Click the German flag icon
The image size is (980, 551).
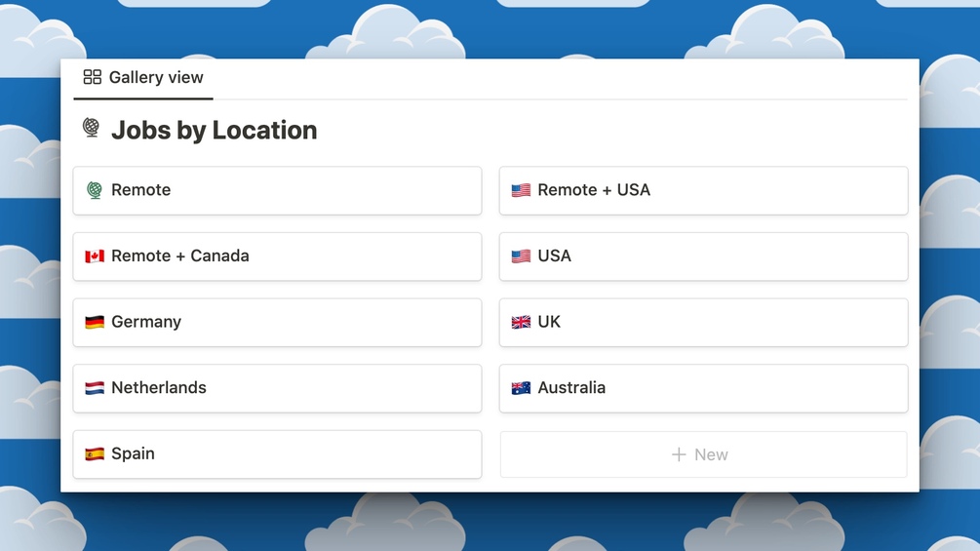[x=95, y=322]
